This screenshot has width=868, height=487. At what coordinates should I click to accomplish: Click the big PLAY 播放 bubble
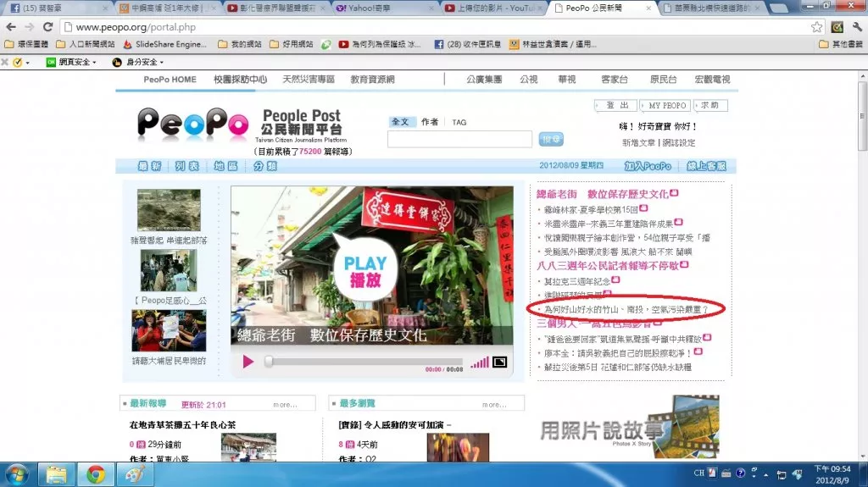(365, 271)
